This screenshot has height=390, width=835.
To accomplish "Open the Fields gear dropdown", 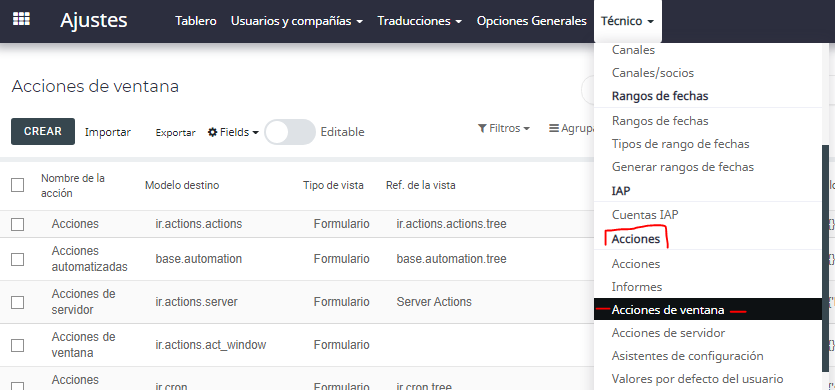I will coord(233,132).
